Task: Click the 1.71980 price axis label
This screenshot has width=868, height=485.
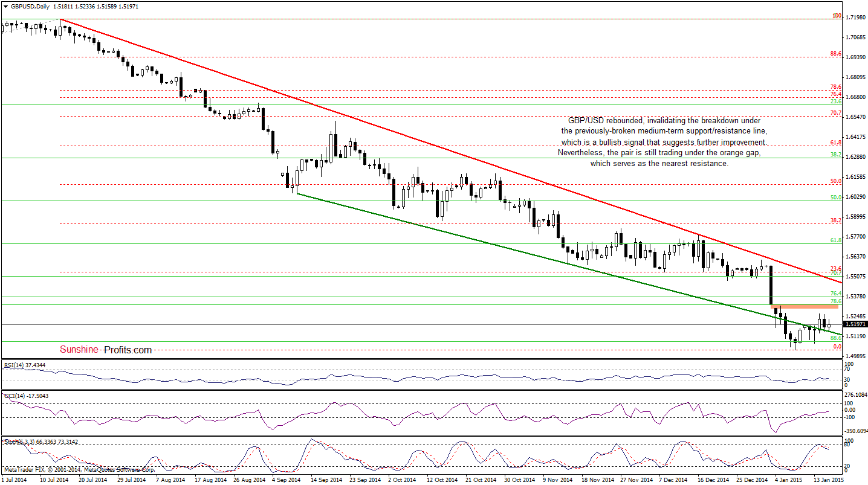Action: click(x=856, y=18)
